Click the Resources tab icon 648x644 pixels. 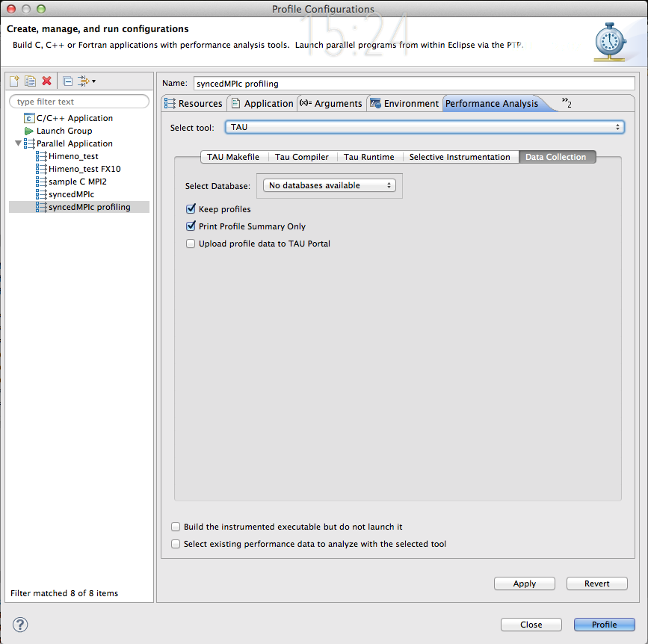(170, 103)
